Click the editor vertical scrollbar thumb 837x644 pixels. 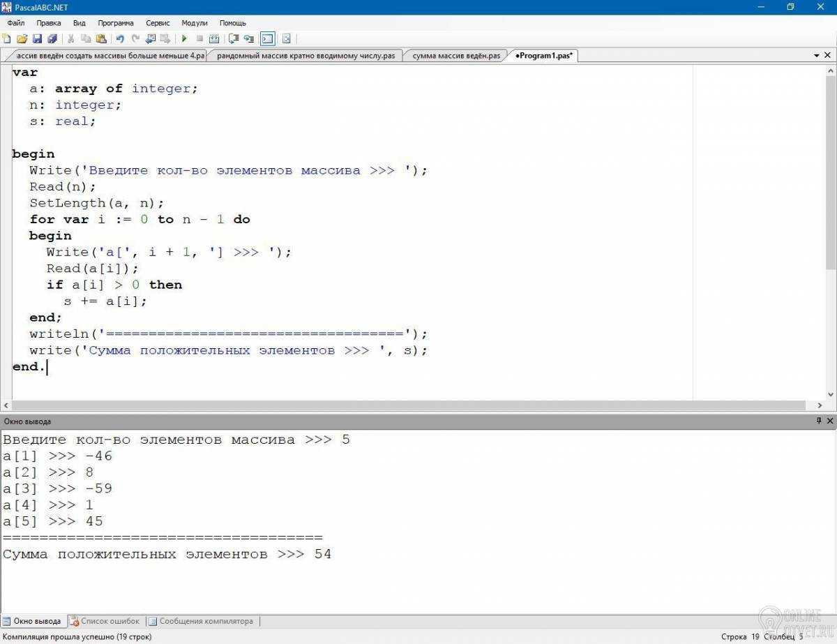831,171
